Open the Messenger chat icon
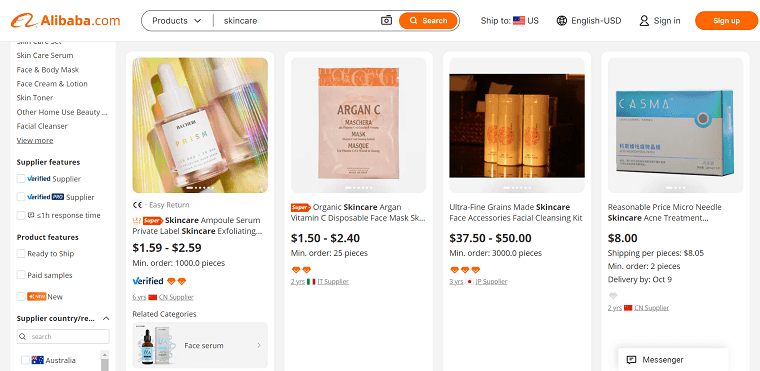760x371 pixels. pos(631,360)
